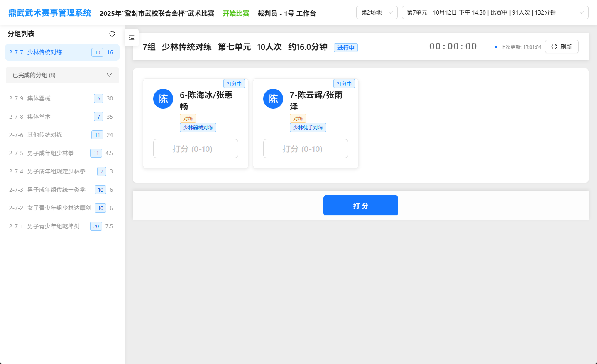The width and height of the screenshot is (597, 364).
Task: Click the 少林徒手对练 tag on contestant 7
Action: tap(308, 127)
